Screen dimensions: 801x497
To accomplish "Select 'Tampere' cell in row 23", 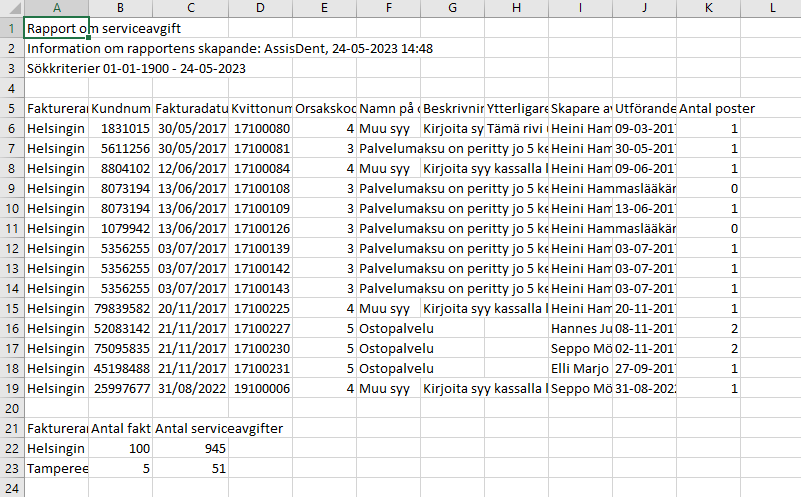I will click(x=56, y=468).
